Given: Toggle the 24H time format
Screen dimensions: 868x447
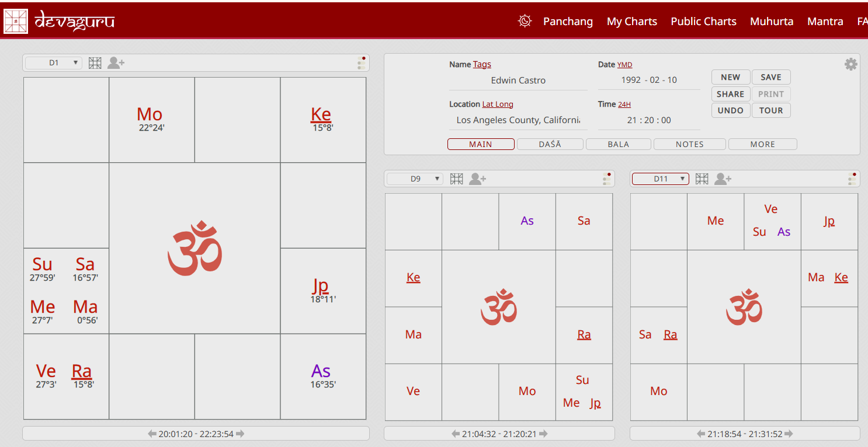Looking at the screenshot, I should pyautogui.click(x=624, y=104).
